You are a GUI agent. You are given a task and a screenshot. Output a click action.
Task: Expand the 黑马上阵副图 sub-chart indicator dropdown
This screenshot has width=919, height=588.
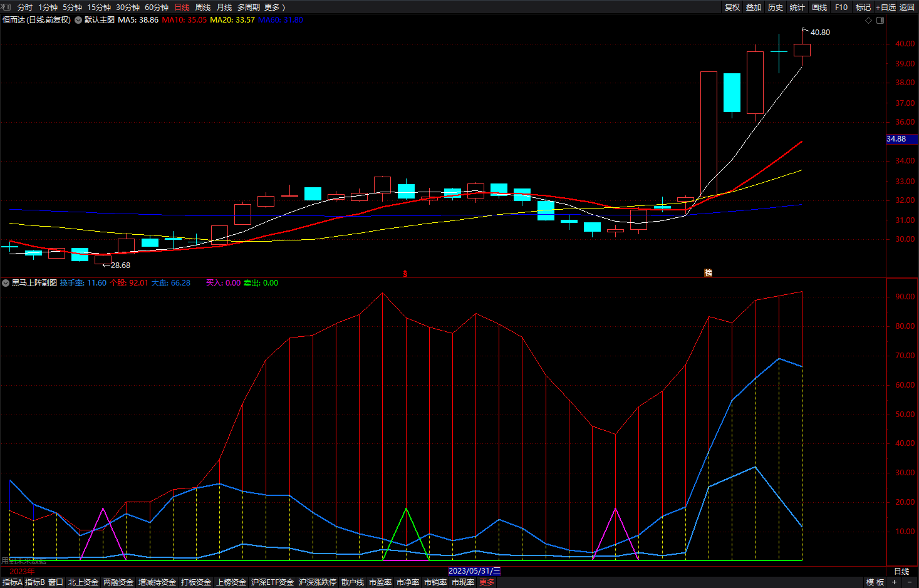point(6,283)
